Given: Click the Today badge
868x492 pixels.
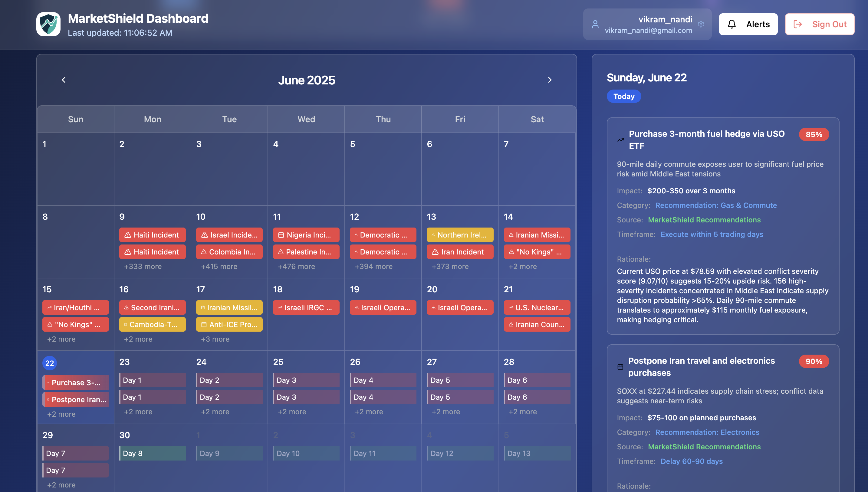Looking at the screenshot, I should (x=624, y=96).
